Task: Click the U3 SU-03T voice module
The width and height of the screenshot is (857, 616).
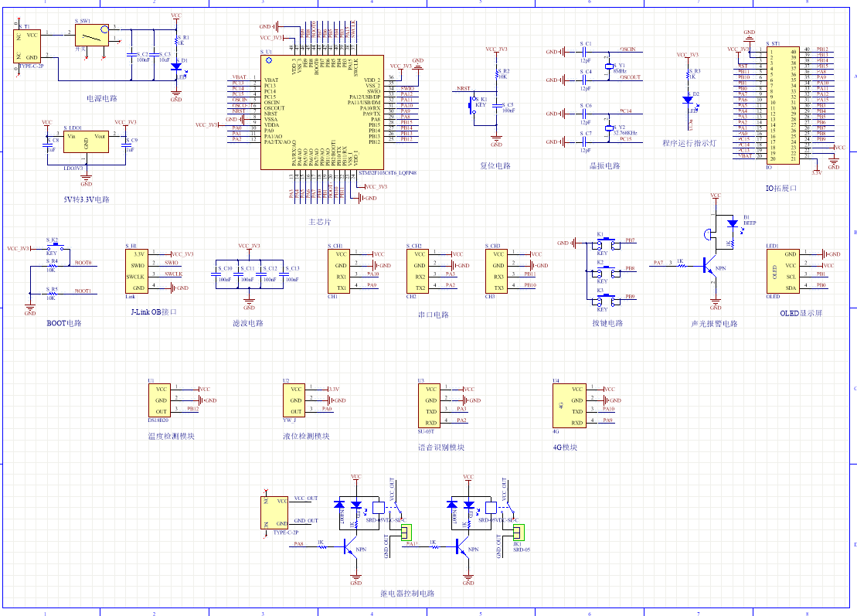Action: [x=429, y=406]
